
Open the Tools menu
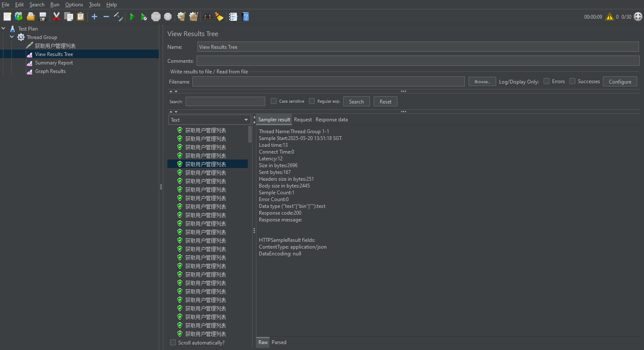(x=94, y=5)
